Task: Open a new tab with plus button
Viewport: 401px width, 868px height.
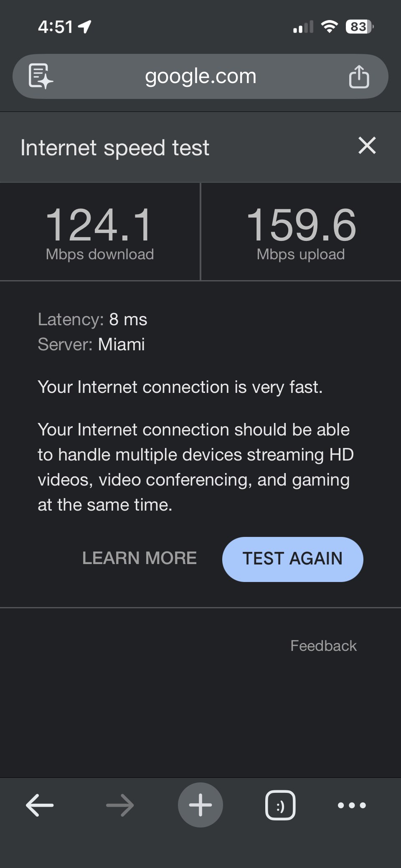Action: [200, 805]
